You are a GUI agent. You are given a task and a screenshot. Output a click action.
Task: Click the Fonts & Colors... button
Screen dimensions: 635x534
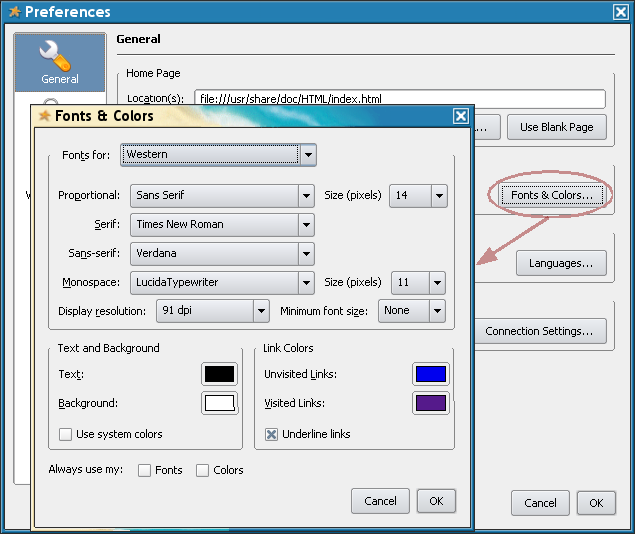point(552,195)
